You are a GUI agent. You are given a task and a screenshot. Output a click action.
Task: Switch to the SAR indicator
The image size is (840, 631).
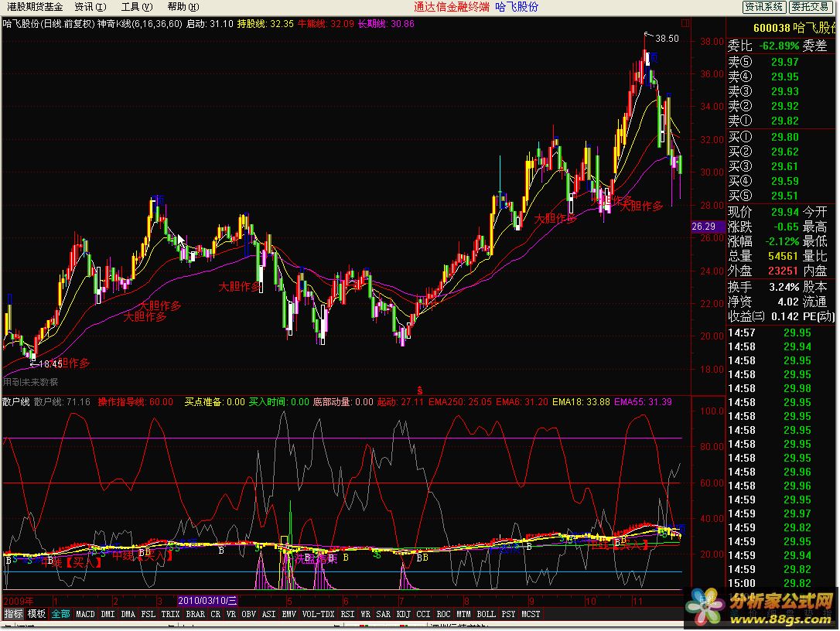(383, 614)
